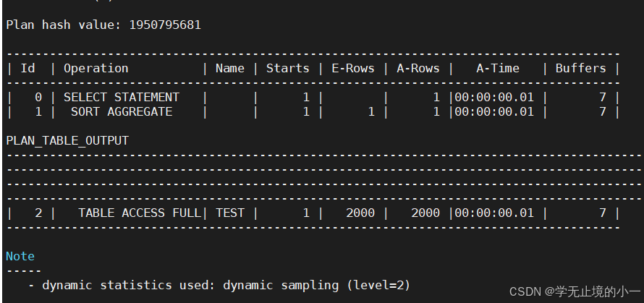Click the SELECT STATEMENT operation text
The width and height of the screenshot is (644, 303).
[122, 97]
